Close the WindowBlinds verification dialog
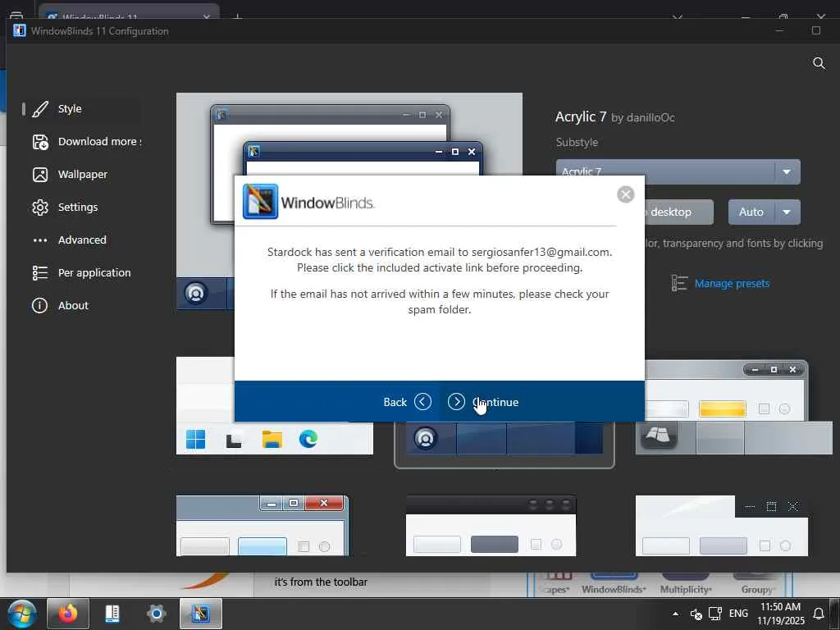 tap(625, 194)
